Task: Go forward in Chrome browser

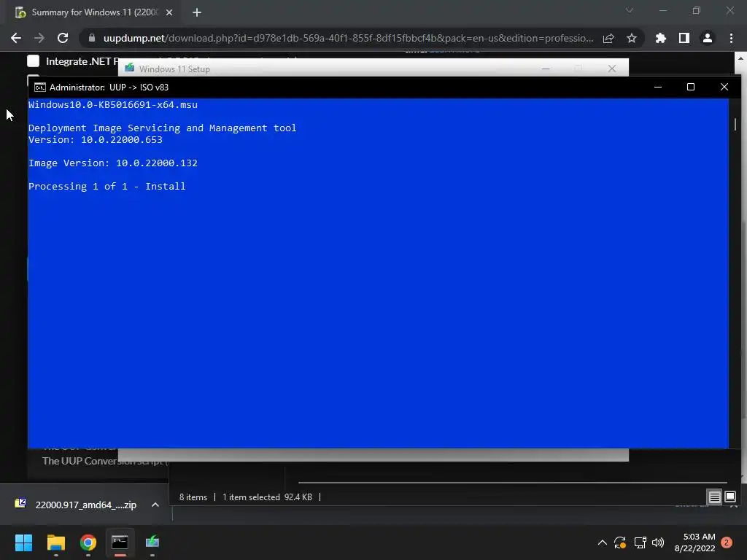Action: click(39, 38)
